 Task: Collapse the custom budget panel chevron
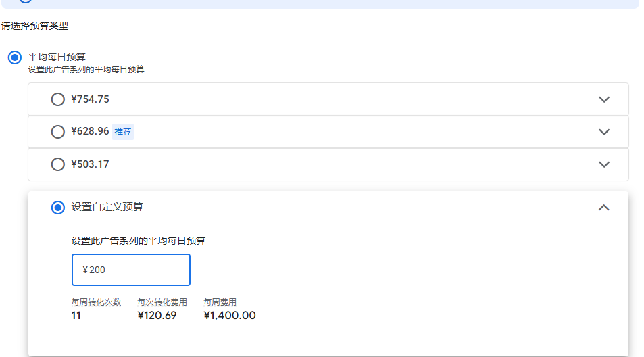pyautogui.click(x=603, y=208)
